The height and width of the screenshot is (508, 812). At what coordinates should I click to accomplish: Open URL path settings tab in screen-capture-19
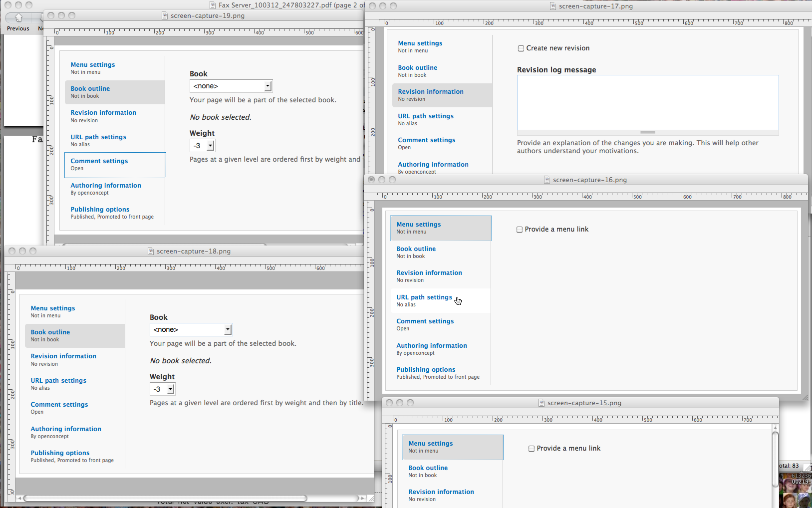point(115,141)
